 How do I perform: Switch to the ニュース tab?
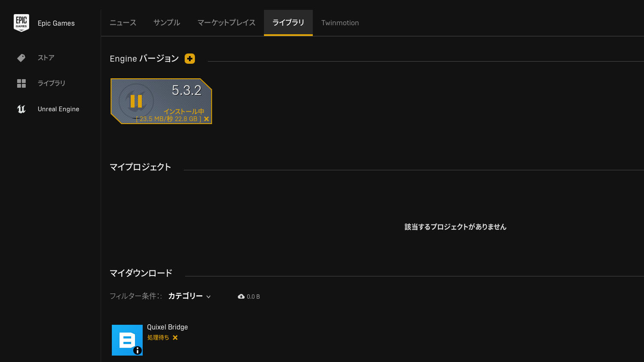pyautogui.click(x=123, y=23)
